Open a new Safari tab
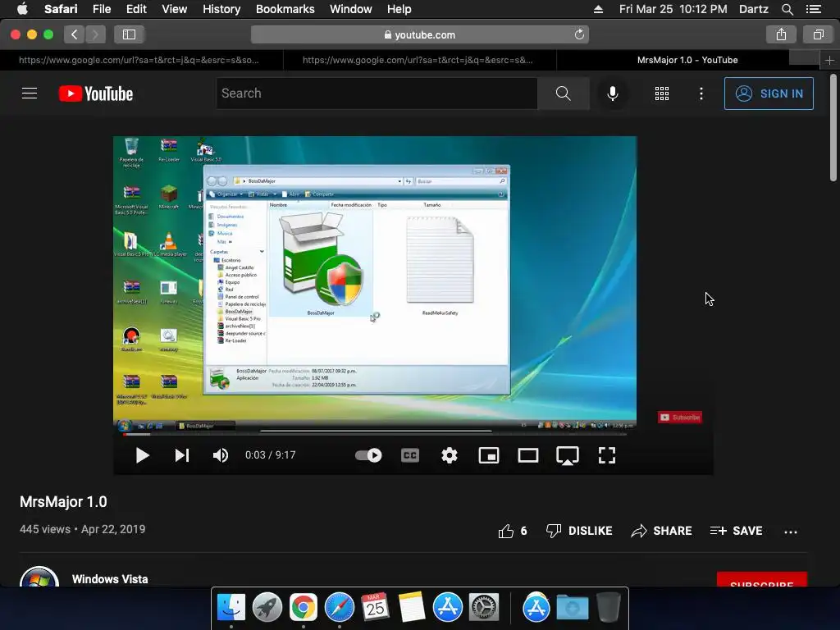The height and width of the screenshot is (630, 840). pos(829,60)
